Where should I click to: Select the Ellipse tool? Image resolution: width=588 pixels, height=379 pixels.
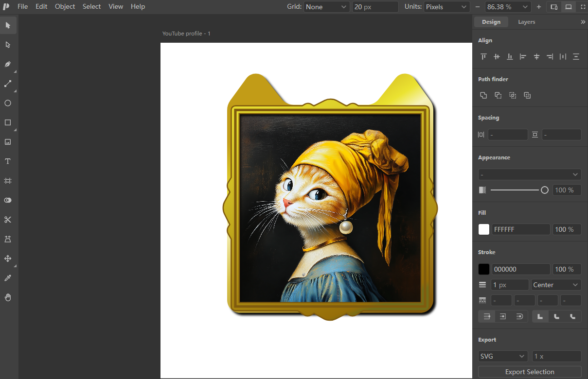coord(8,103)
